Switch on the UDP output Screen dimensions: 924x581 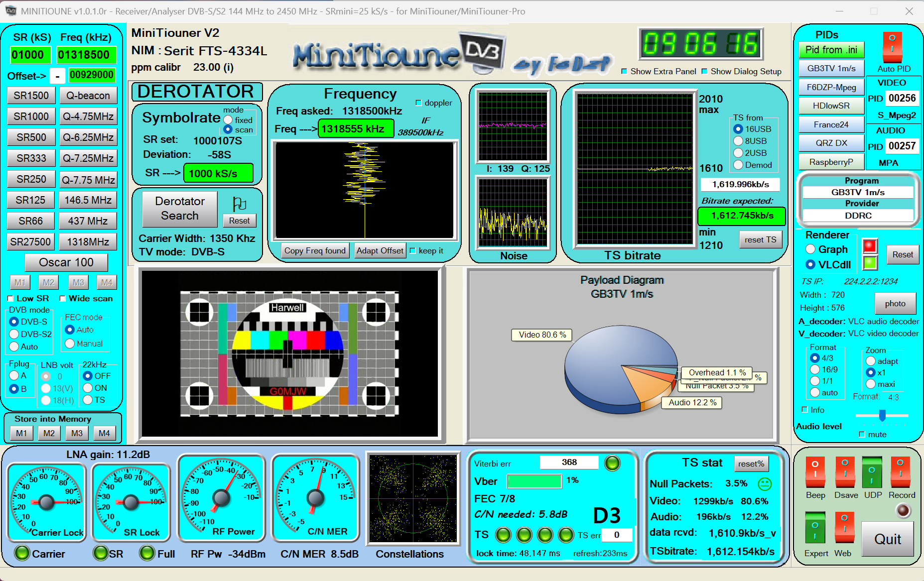point(872,473)
